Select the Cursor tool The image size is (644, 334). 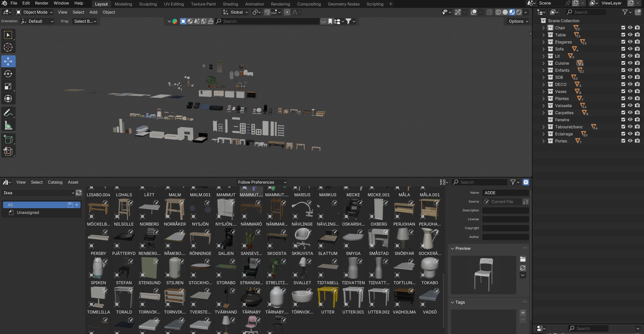click(8, 47)
